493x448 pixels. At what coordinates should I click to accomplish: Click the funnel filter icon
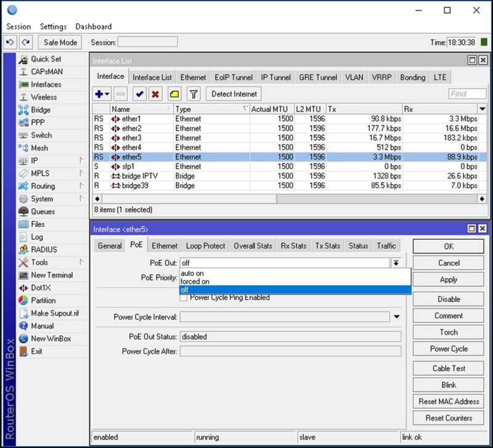click(x=194, y=94)
